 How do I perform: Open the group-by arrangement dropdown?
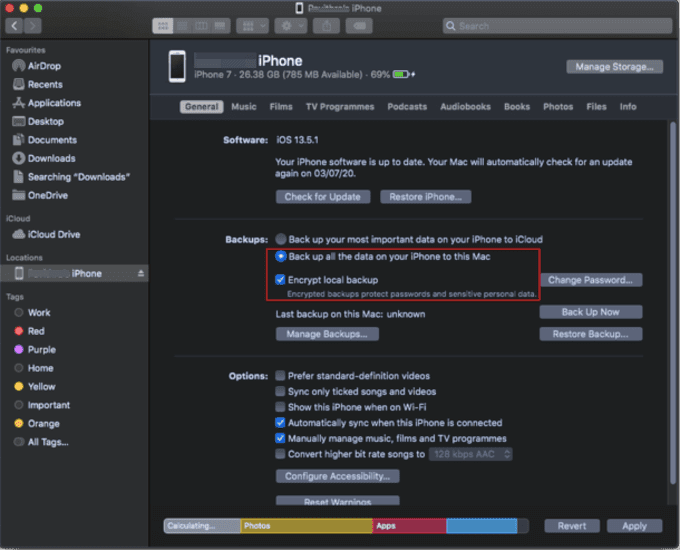(x=252, y=26)
